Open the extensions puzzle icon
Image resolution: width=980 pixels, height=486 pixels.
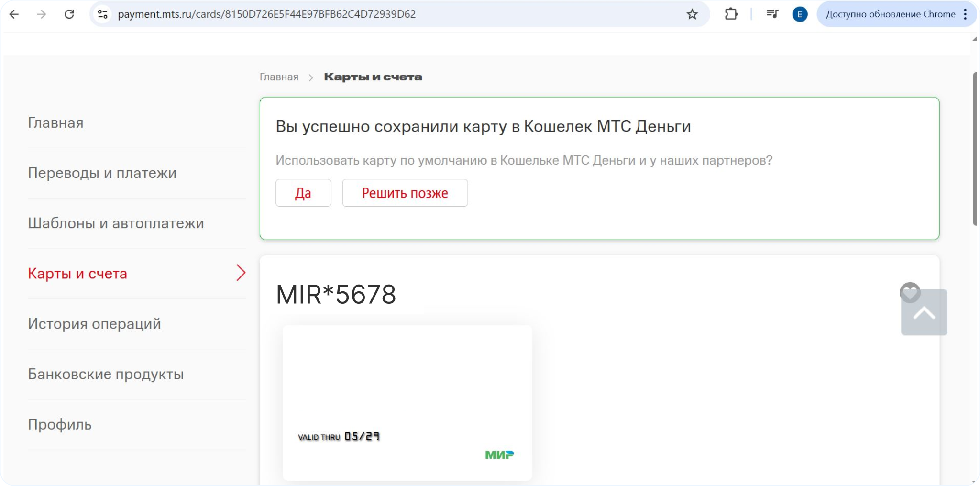731,14
